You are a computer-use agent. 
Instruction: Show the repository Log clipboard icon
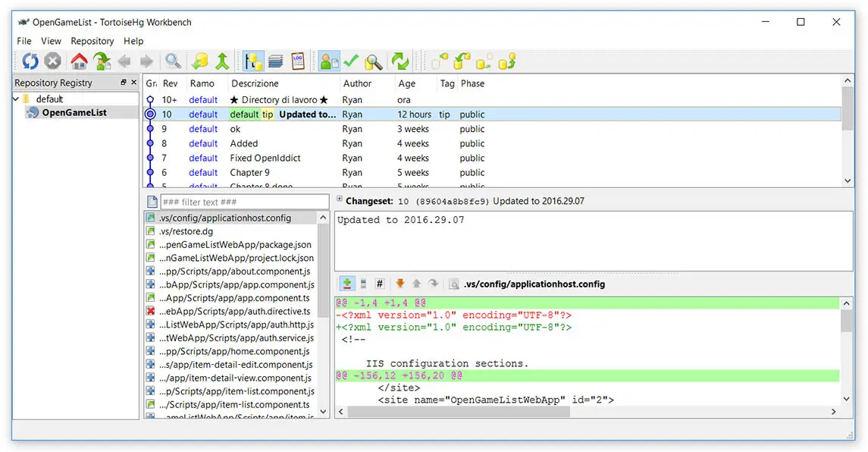[x=298, y=61]
